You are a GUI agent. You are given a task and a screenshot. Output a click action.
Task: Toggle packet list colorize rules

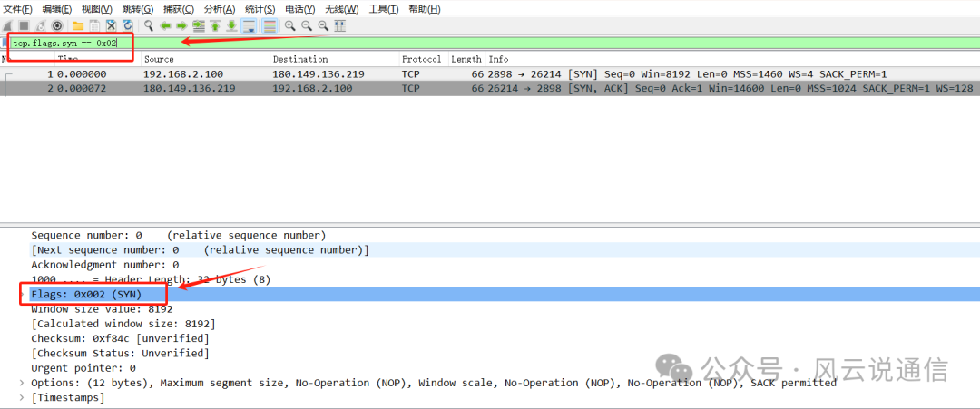coord(269,25)
